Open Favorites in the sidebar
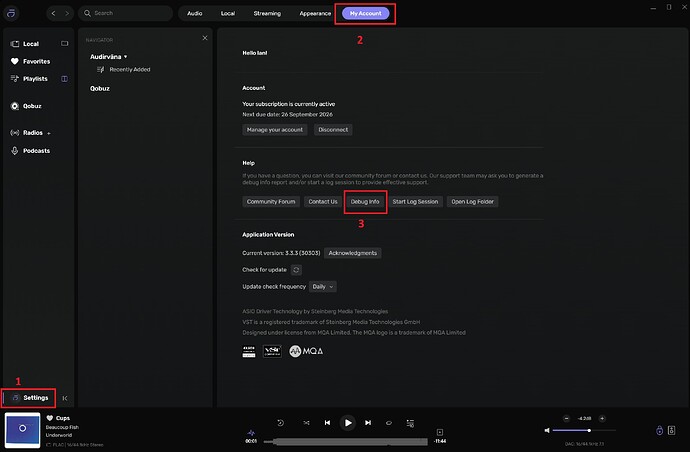Screen dimensions: 690x452 (x=31, y=61)
